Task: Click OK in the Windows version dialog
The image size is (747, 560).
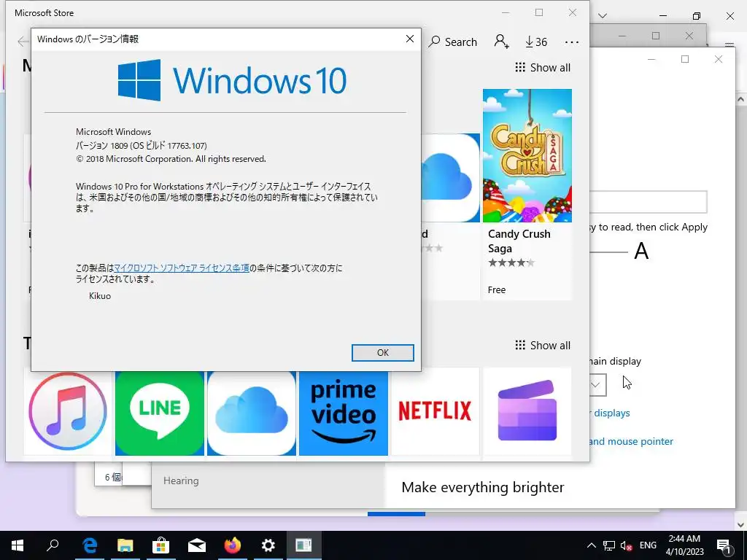Action: [382, 353]
